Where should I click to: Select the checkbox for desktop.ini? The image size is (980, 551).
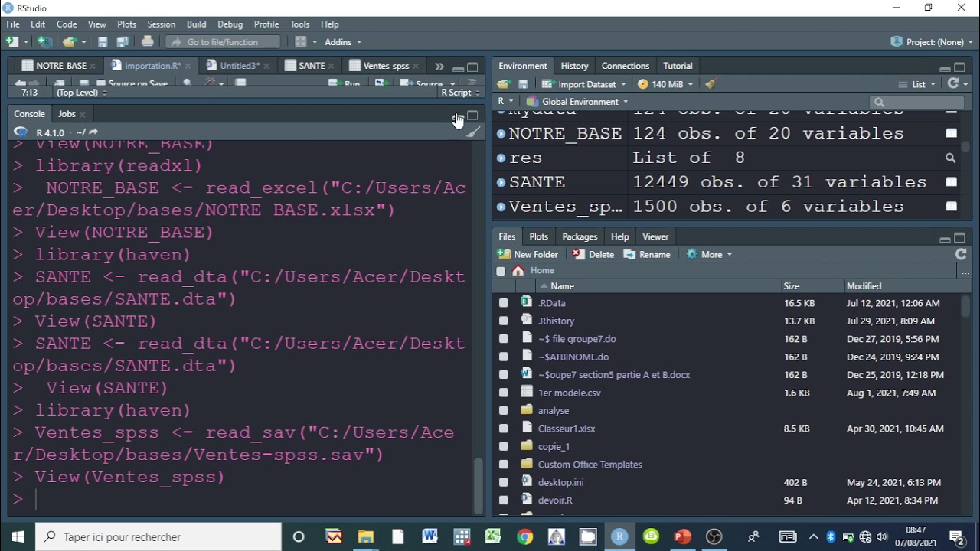click(503, 482)
